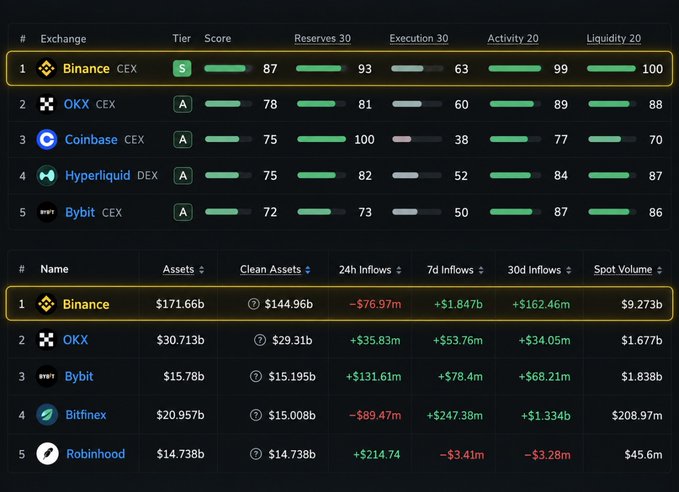Click Binance liquidity bar showing 100
The height and width of the screenshot is (492, 679).
point(611,68)
